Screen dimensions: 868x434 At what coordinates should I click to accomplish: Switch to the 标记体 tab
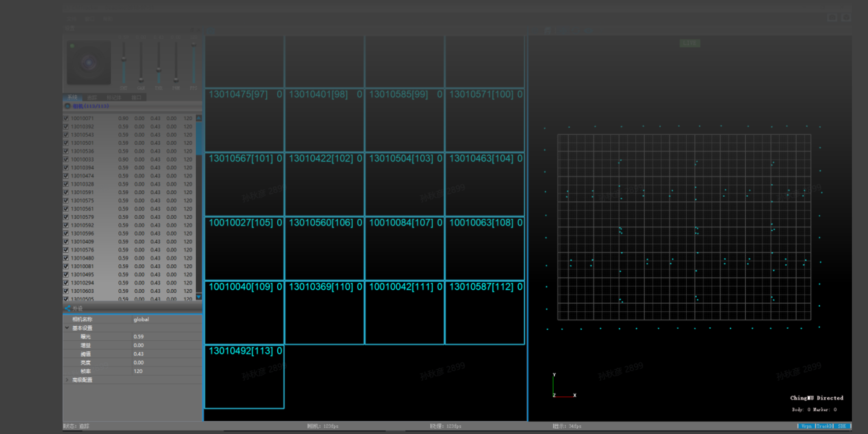[114, 97]
